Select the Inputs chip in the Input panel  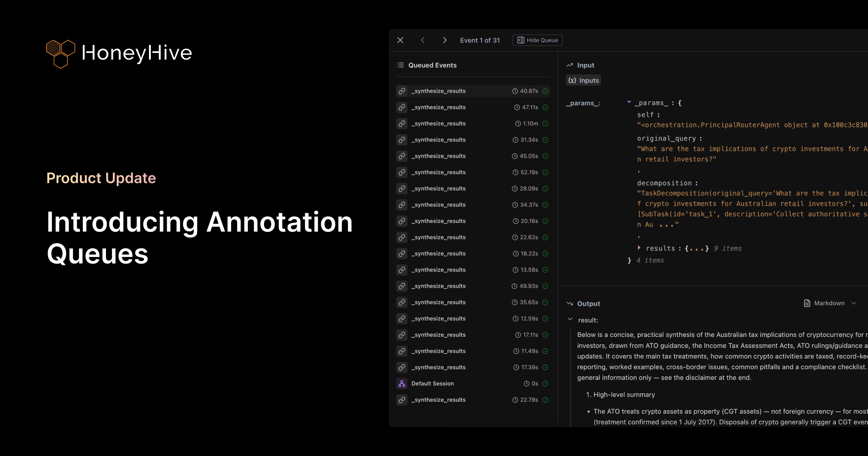click(583, 80)
